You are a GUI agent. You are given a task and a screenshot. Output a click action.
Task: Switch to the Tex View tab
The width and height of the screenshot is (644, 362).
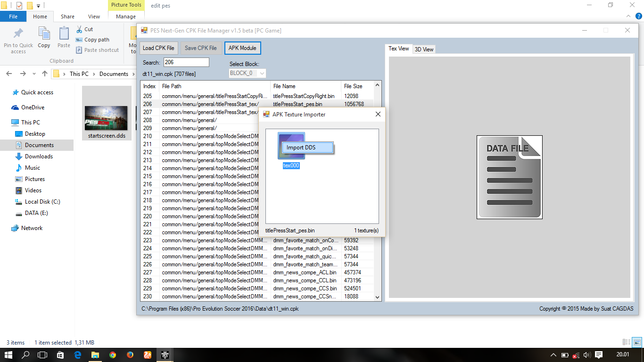point(399,49)
